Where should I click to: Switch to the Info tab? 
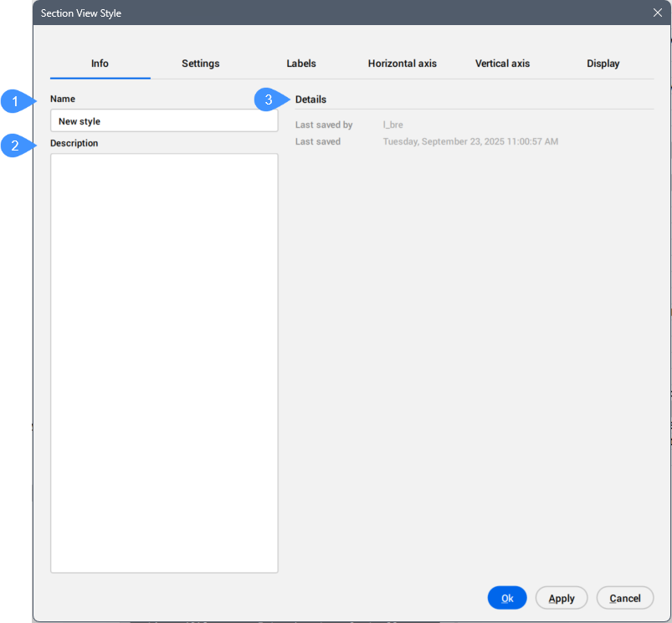[x=100, y=64]
